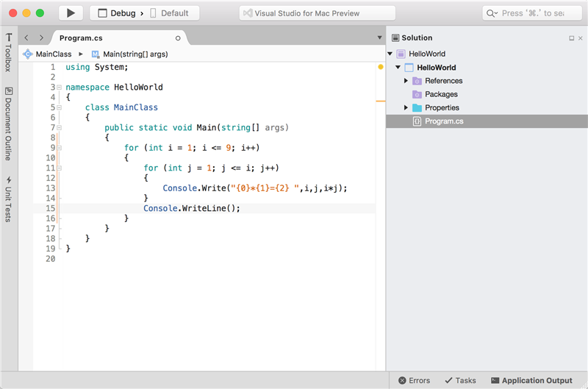Image resolution: width=588 pixels, height=389 pixels.
Task: Click the yellow warning indicator in editor margin
Action: (380, 67)
